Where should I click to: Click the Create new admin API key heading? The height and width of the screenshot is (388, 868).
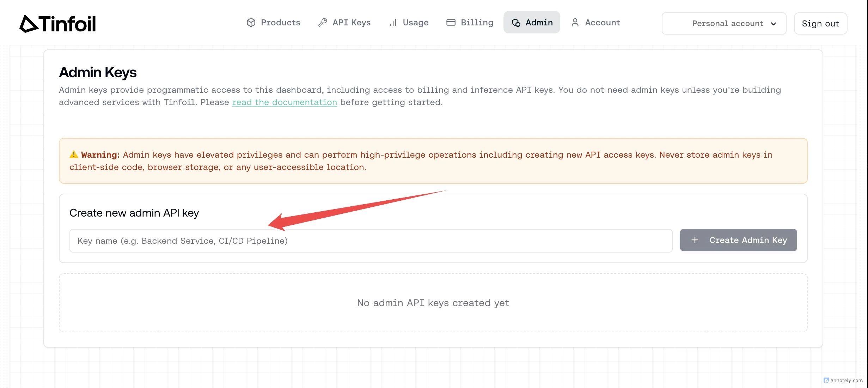pos(134,213)
